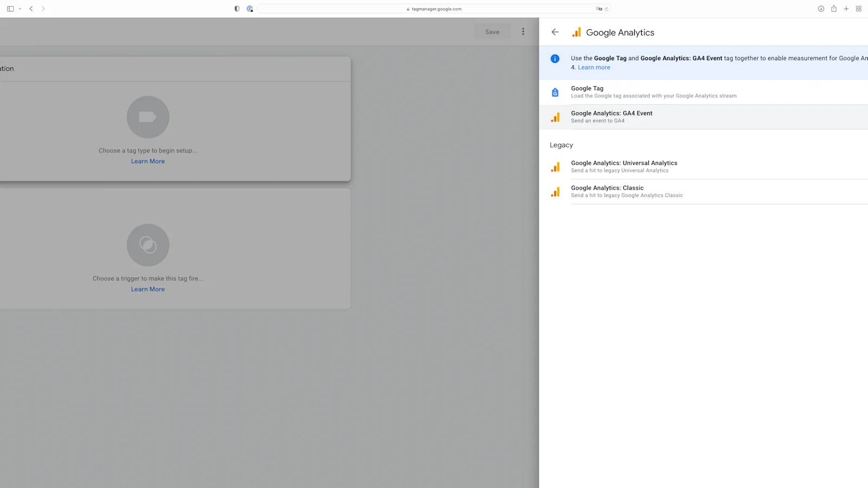Open a new tab with the plus icon
The height and width of the screenshot is (488, 868).
(x=846, y=9)
